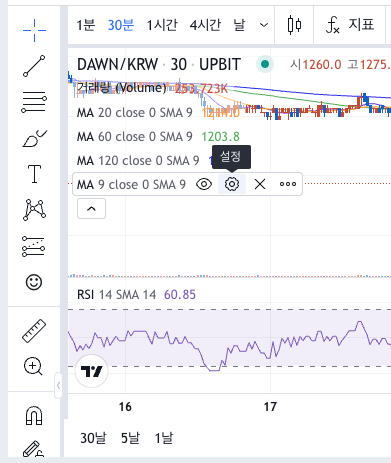Switch to the 4시간 interval

[205, 25]
